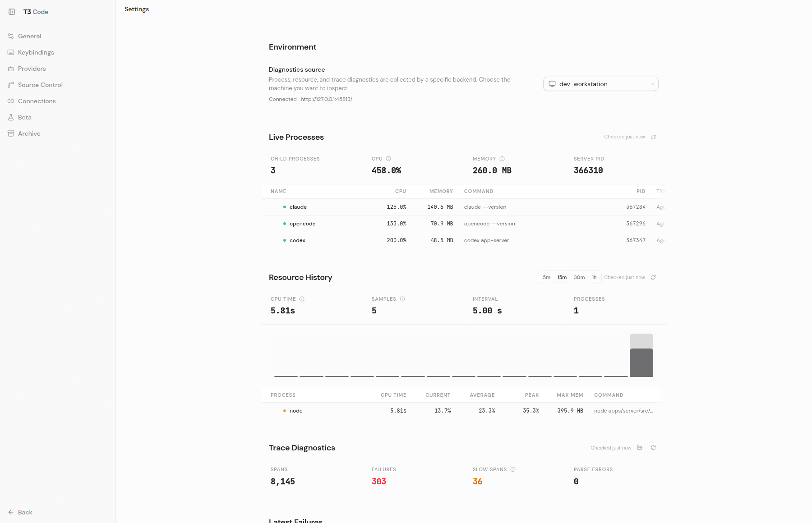This screenshot has height=523, width=812.
Task: Click the Source Control branch icon
Action: 11,85
